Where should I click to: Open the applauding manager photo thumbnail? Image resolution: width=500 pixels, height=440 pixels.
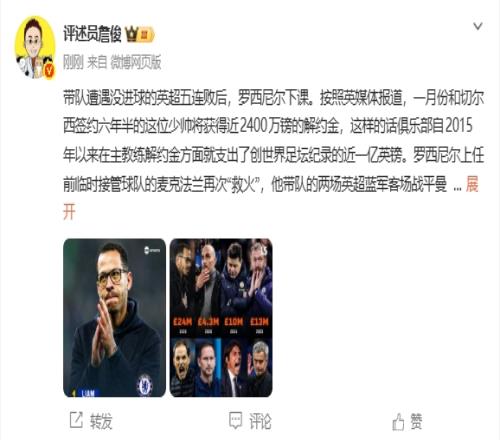click(114, 318)
